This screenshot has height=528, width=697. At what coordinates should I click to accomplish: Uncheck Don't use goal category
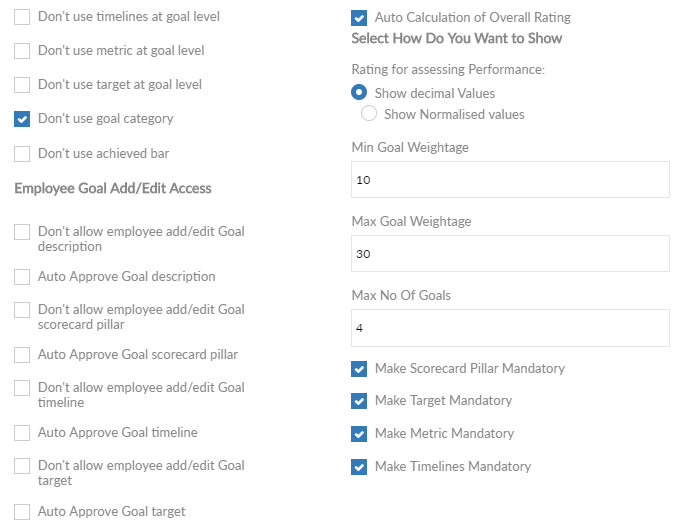pyautogui.click(x=22, y=119)
